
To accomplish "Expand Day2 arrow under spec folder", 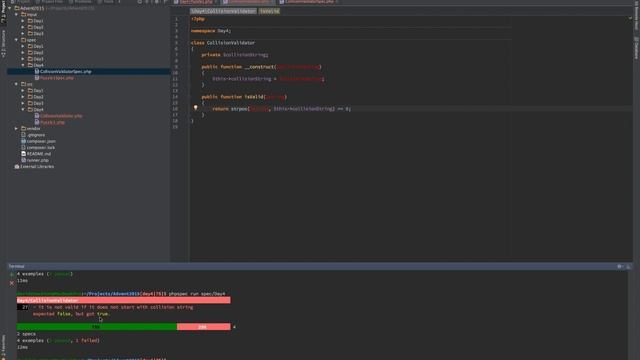I will 23,53.
